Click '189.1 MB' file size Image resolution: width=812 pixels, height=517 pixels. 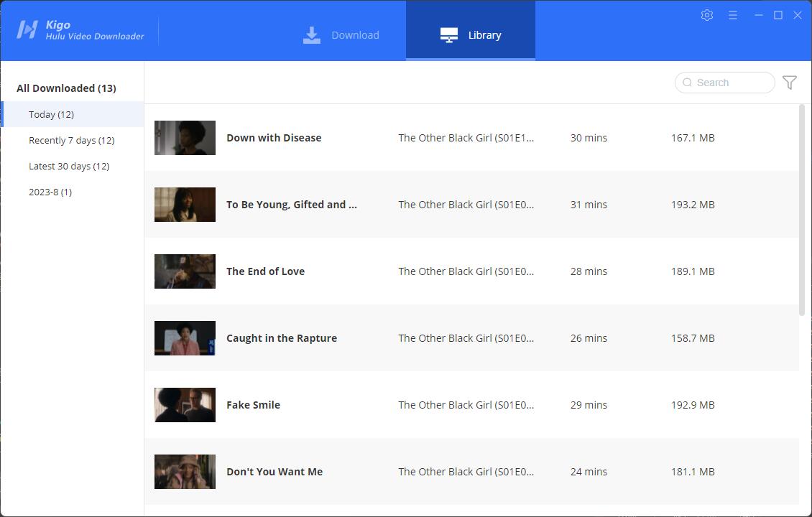(693, 271)
